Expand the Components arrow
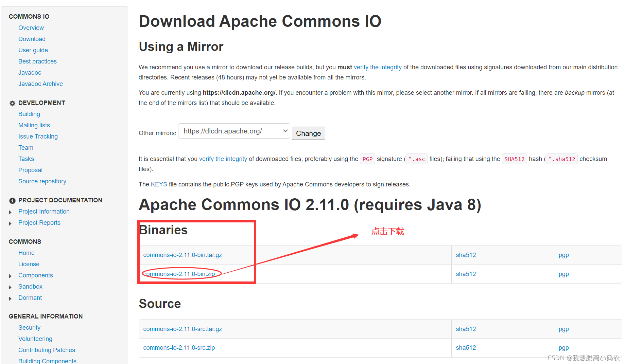Image resolution: width=625 pixels, height=364 pixels. click(10, 276)
